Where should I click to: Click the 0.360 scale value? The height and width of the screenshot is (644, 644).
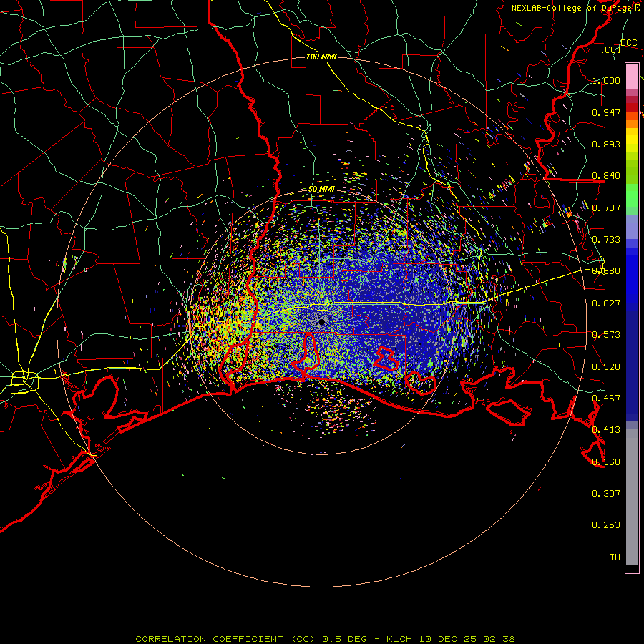pos(606,462)
